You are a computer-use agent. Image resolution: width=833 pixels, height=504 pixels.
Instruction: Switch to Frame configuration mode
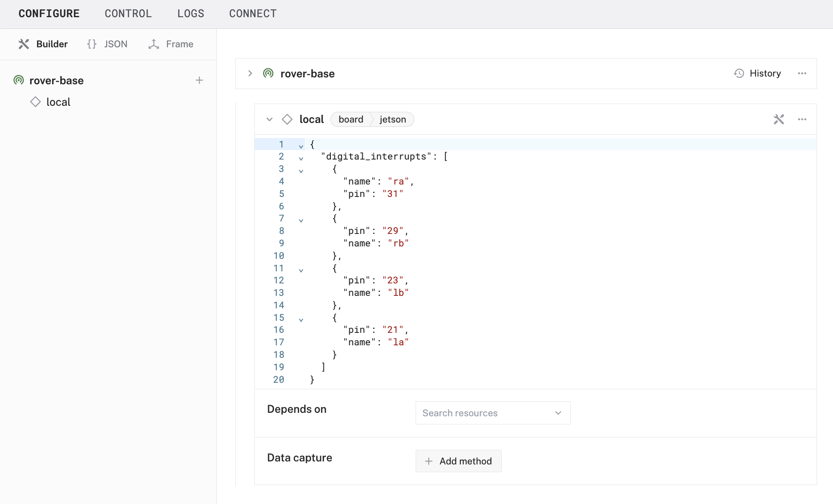click(171, 44)
